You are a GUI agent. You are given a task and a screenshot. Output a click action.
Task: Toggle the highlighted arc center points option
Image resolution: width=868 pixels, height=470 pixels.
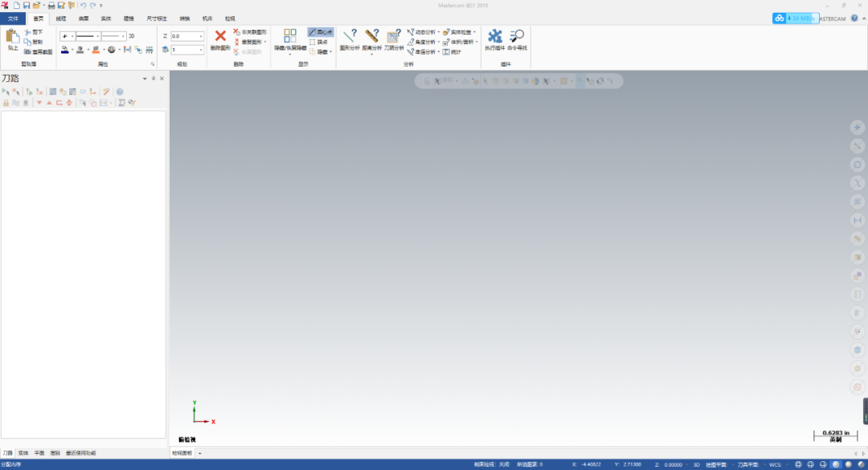(x=321, y=32)
